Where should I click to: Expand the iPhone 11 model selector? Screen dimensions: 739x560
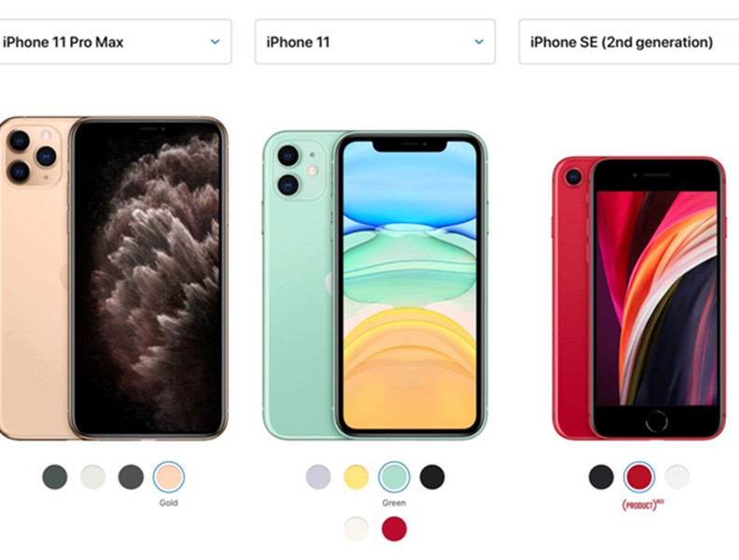click(375, 42)
